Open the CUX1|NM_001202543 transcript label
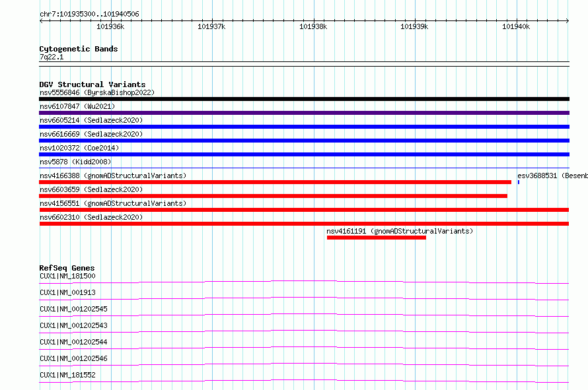The height and width of the screenshot is (390, 588). [73, 325]
